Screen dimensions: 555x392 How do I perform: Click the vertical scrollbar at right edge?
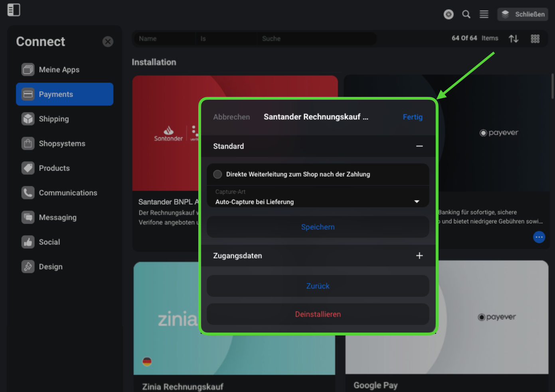(553, 86)
